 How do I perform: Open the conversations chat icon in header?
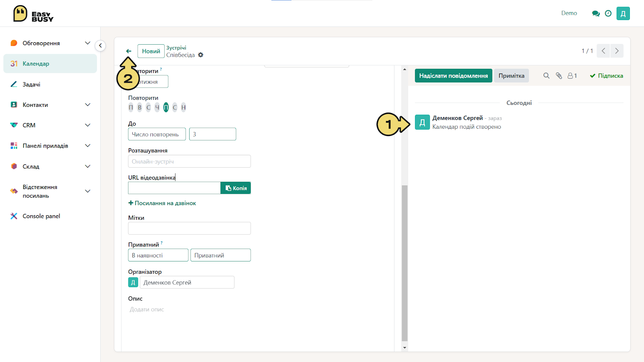(596, 13)
